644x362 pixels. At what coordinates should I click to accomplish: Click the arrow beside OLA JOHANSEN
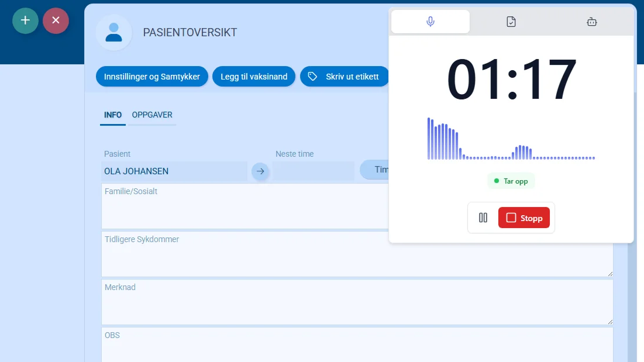point(260,171)
